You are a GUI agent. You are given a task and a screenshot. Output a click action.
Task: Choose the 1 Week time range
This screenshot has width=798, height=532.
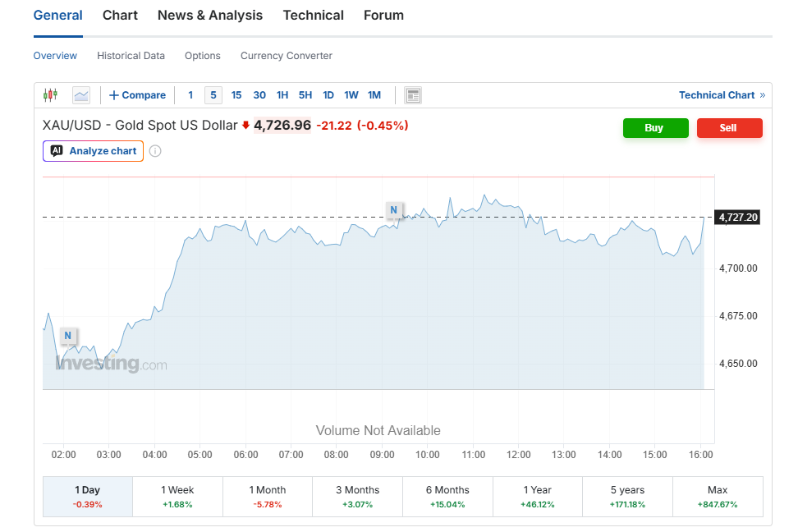[x=177, y=497]
